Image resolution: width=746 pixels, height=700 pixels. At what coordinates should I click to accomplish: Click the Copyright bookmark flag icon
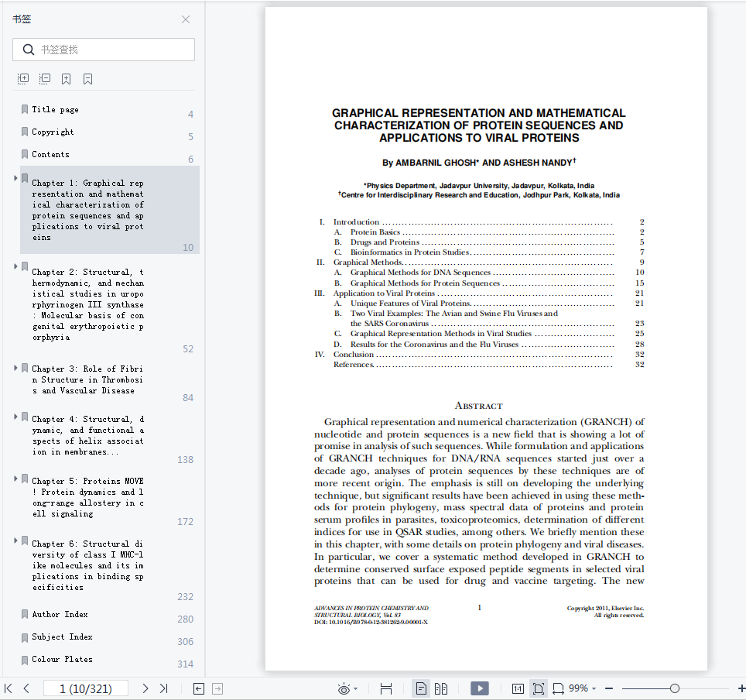point(25,132)
